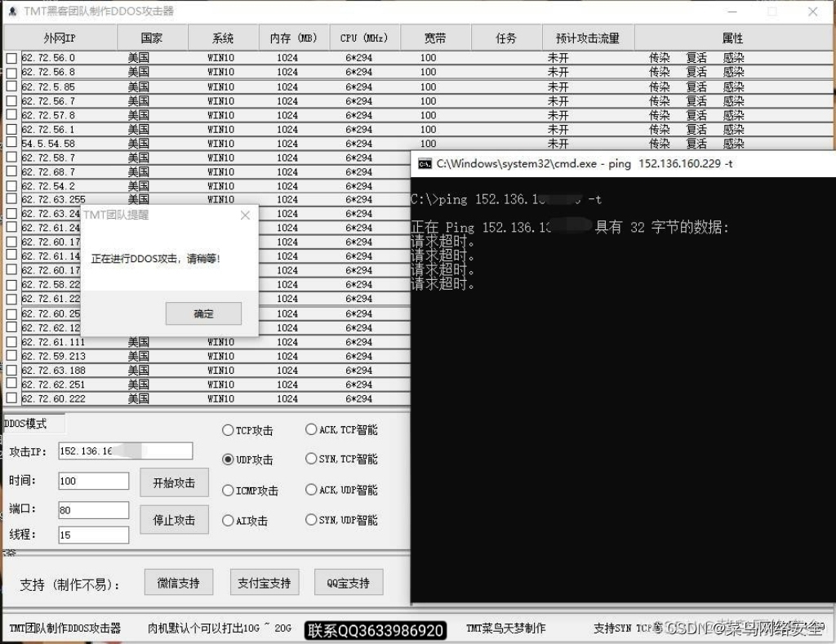Image resolution: width=836 pixels, height=644 pixels.
Task: Check the box for IP 62.72.60.222
Action: 11,398
